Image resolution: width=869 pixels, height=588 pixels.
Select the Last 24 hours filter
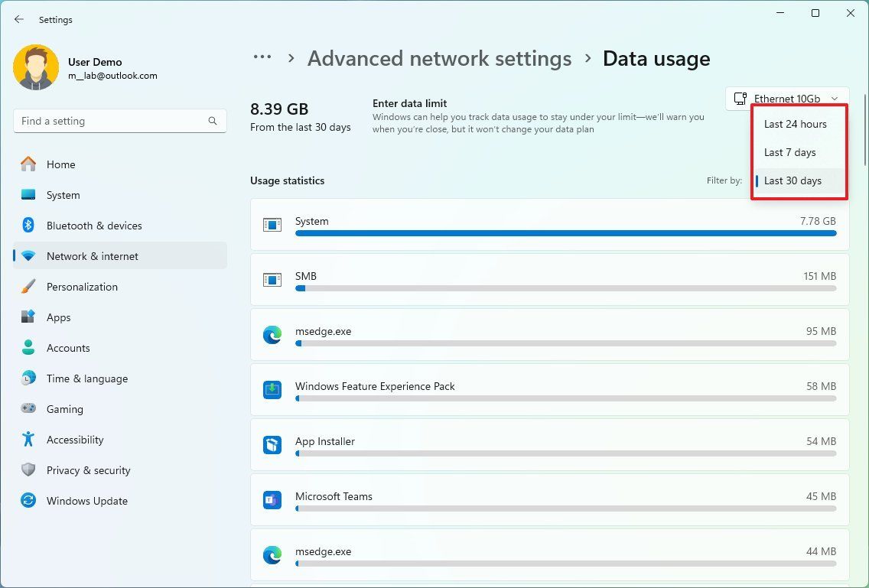[796, 124]
